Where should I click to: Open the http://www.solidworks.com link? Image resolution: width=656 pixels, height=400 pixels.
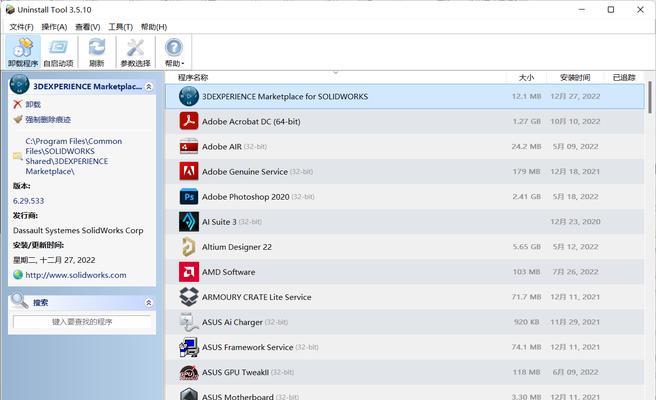(x=76, y=275)
